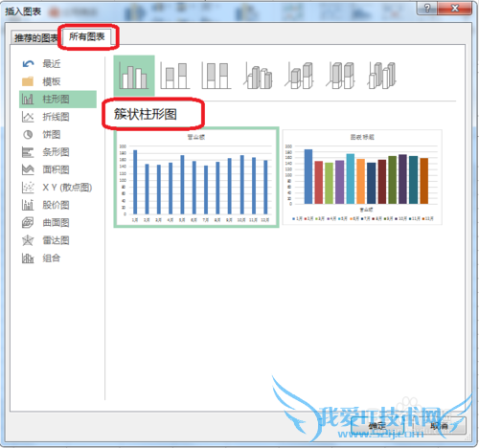Close the 插入图表 dialog window
The width and height of the screenshot is (479, 448).
click(x=455, y=8)
